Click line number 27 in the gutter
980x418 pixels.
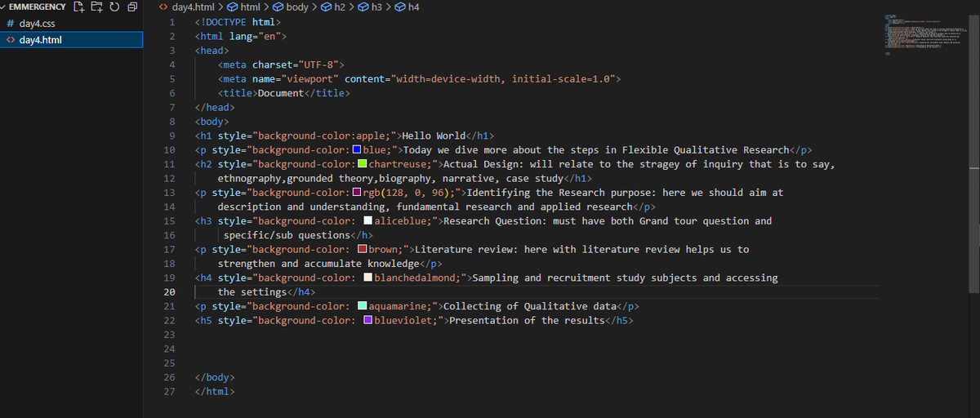click(169, 391)
